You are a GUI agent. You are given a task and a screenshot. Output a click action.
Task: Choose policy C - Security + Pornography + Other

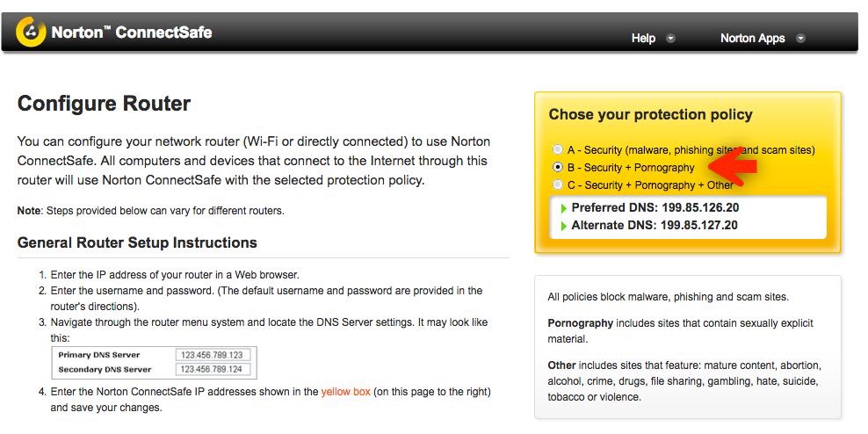558,184
